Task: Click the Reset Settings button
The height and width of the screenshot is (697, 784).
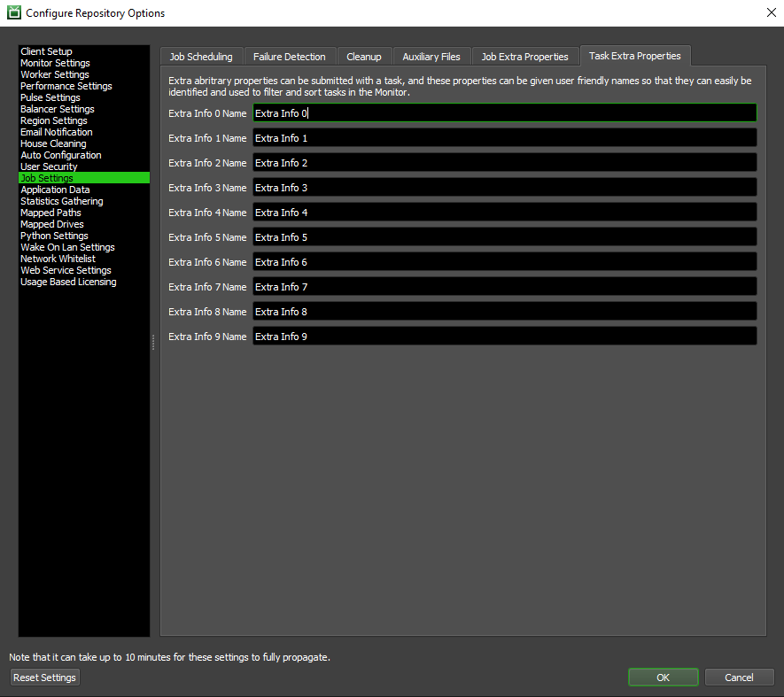Action: click(x=44, y=678)
